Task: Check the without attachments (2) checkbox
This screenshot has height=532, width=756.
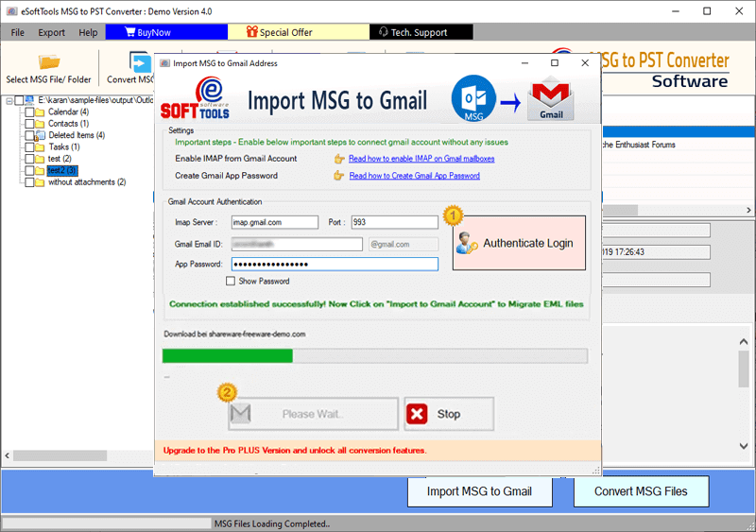Action: point(29,182)
